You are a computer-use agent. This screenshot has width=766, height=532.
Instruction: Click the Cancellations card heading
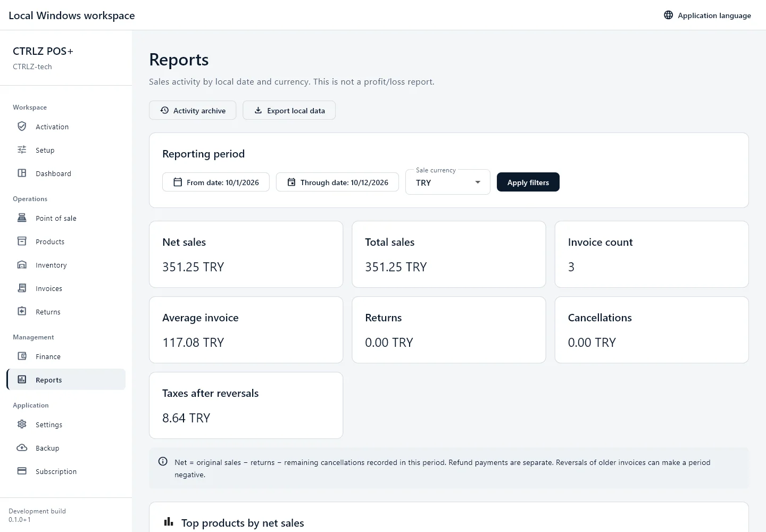point(600,318)
